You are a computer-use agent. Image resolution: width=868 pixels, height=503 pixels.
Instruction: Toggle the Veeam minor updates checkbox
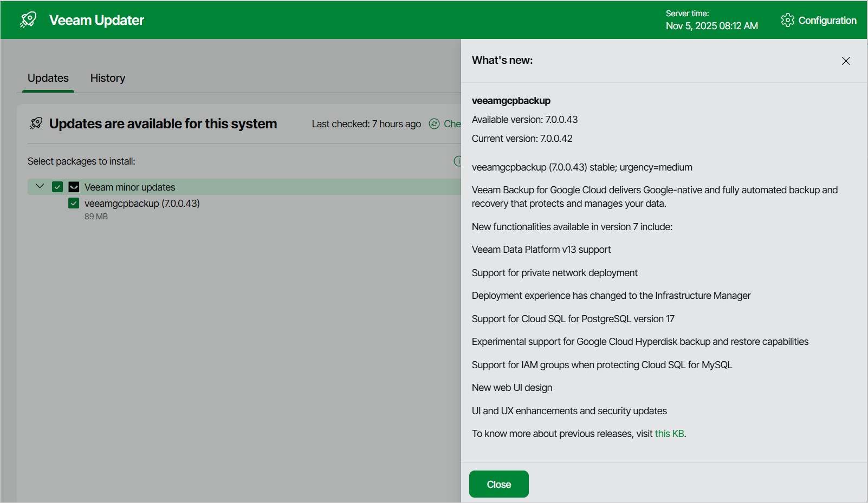tap(57, 187)
